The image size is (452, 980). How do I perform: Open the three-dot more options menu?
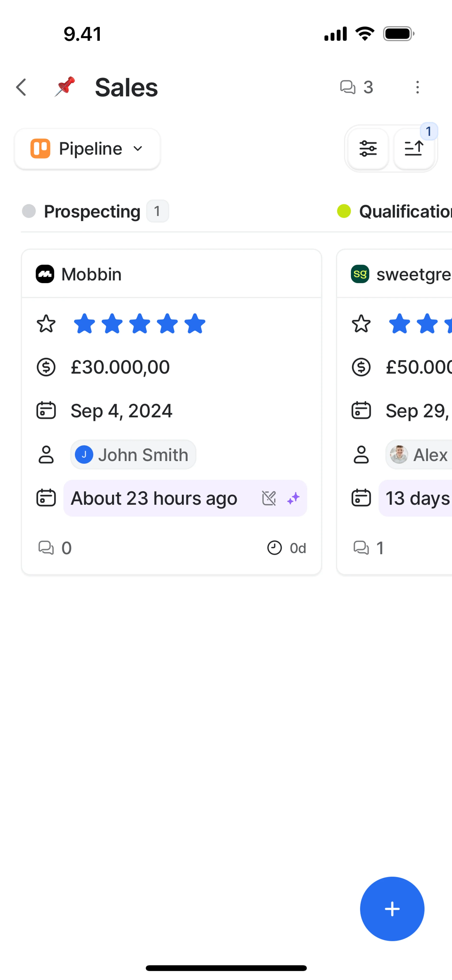[x=417, y=88]
